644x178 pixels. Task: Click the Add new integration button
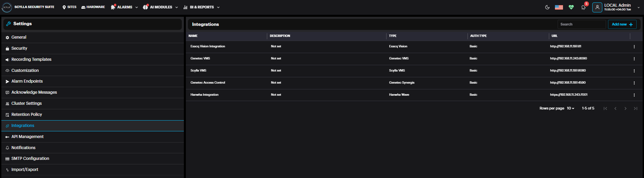tap(622, 24)
